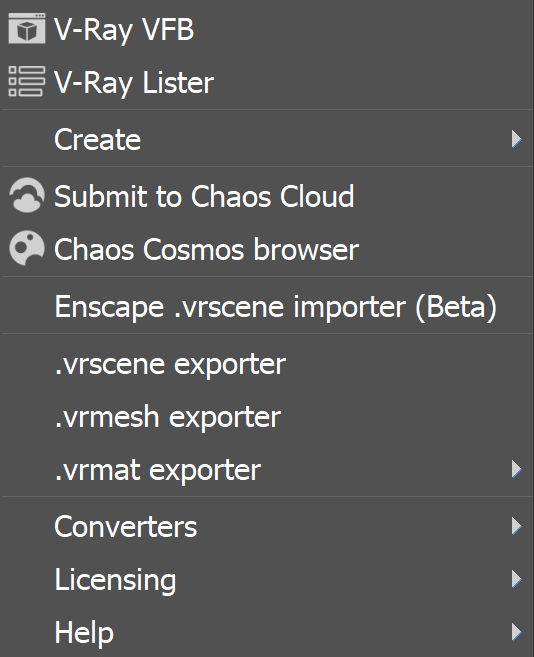The image size is (534, 657).
Task: Expand the Help submenu arrow
Action: pyautogui.click(x=516, y=632)
